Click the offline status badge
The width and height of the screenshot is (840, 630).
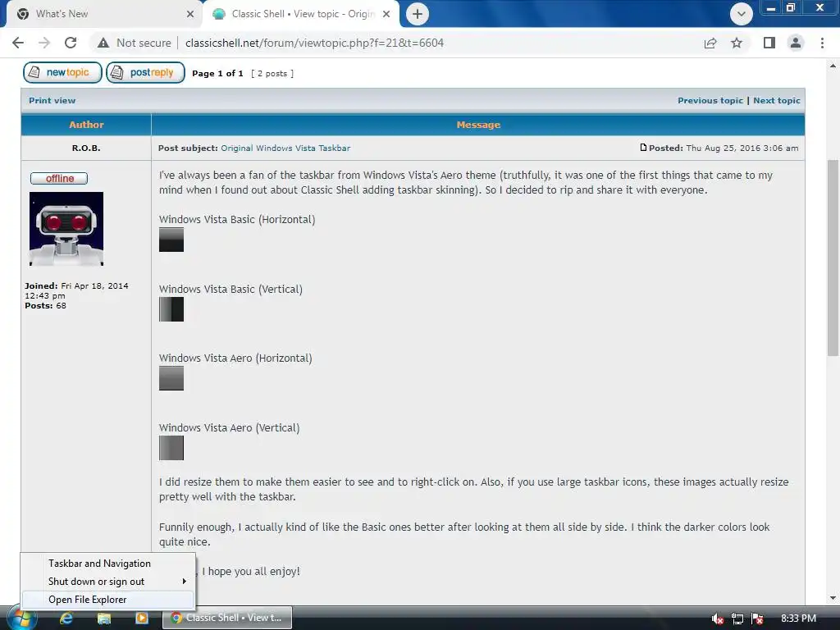(59, 178)
